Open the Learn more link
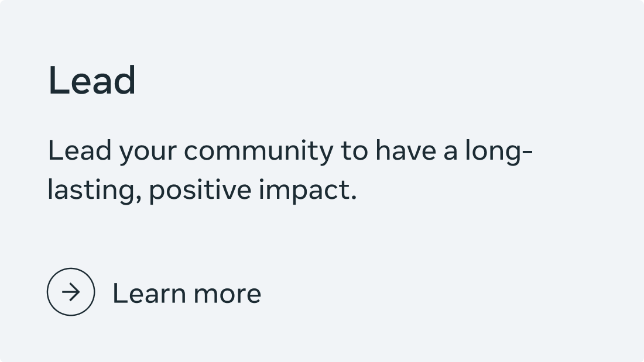 pos(186,293)
